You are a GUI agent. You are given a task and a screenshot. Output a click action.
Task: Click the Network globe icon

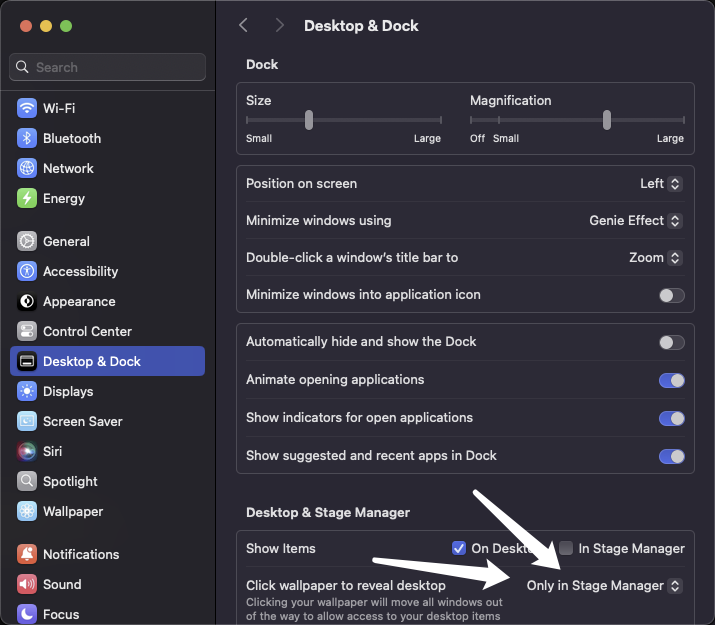[27, 168]
